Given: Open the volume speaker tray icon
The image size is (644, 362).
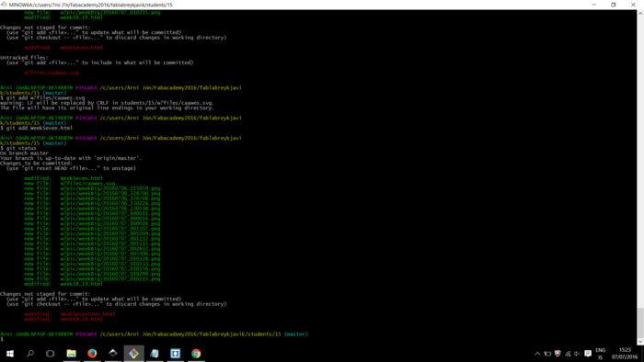Looking at the screenshot, I should tap(578, 354).
